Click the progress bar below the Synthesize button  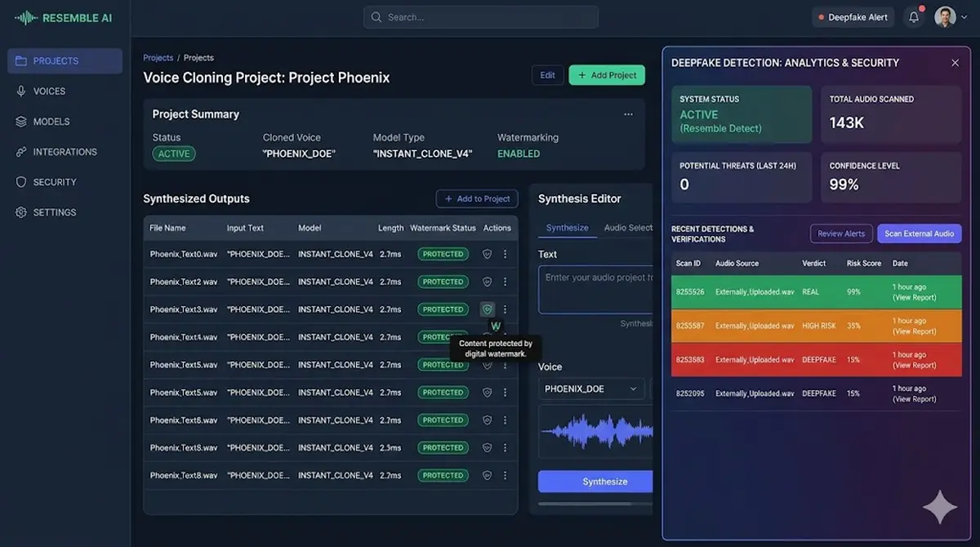click(x=595, y=504)
